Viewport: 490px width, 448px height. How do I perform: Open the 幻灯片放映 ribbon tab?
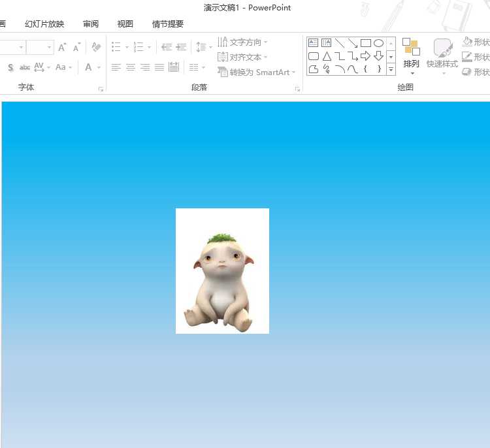tap(44, 24)
